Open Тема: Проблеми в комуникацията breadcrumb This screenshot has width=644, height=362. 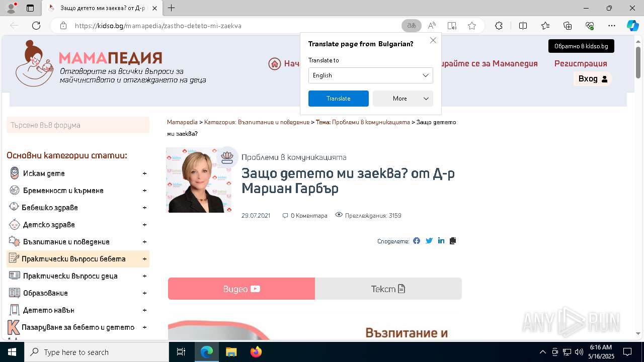(x=363, y=122)
